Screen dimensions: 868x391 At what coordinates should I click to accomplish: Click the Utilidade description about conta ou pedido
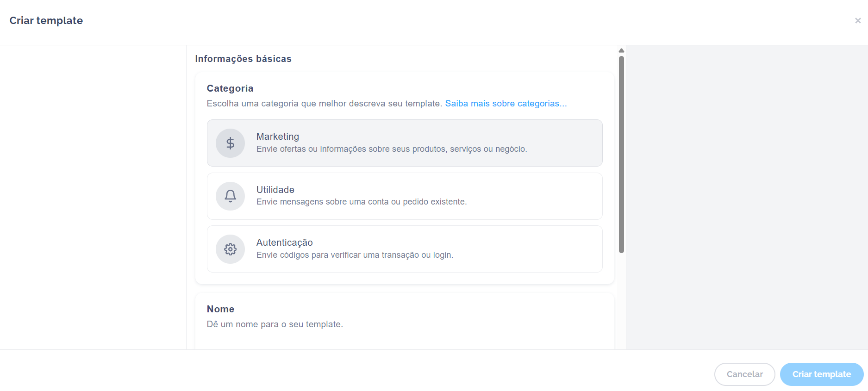click(x=362, y=202)
